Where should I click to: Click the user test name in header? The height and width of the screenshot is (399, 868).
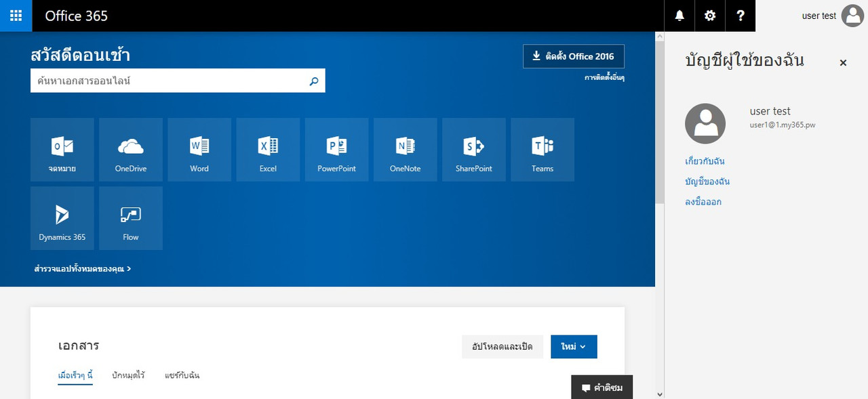pyautogui.click(x=819, y=16)
